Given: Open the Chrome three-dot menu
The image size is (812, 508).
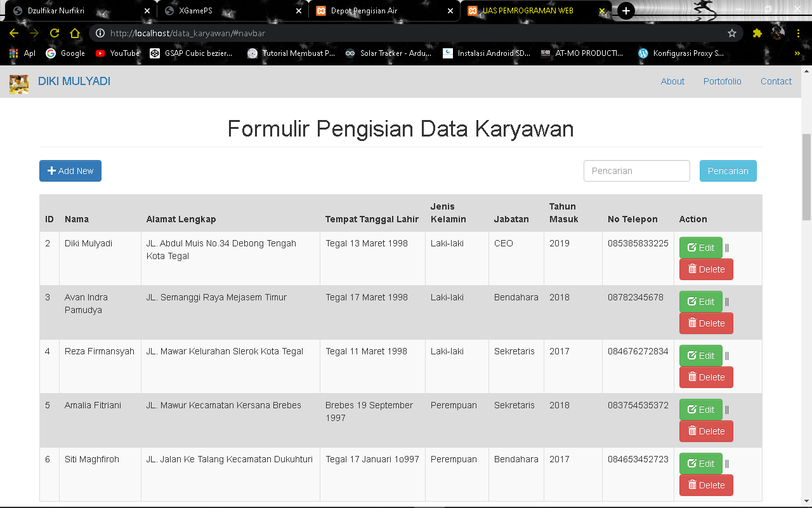Looking at the screenshot, I should point(798,33).
